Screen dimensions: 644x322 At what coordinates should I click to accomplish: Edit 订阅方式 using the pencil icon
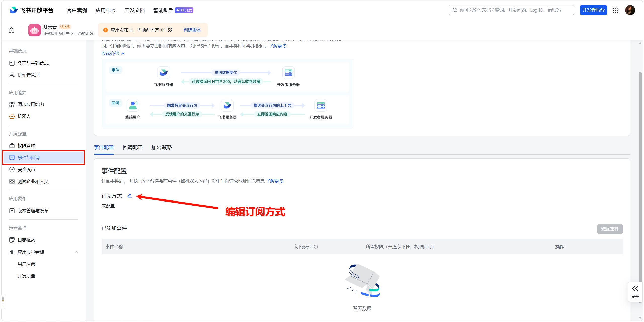[129, 196]
